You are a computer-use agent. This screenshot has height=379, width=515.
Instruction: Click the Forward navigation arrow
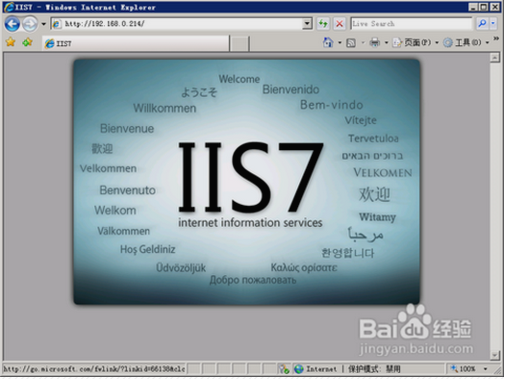pos(30,24)
